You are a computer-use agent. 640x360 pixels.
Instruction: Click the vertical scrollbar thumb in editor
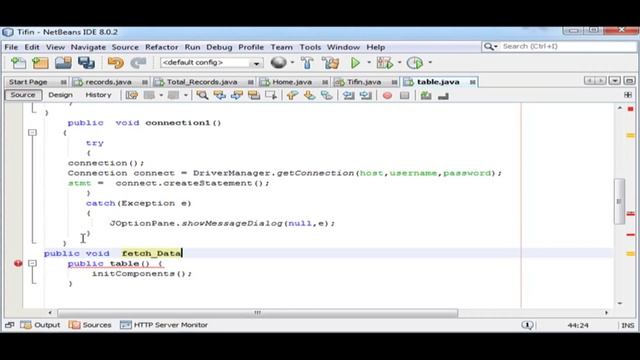[619, 201]
